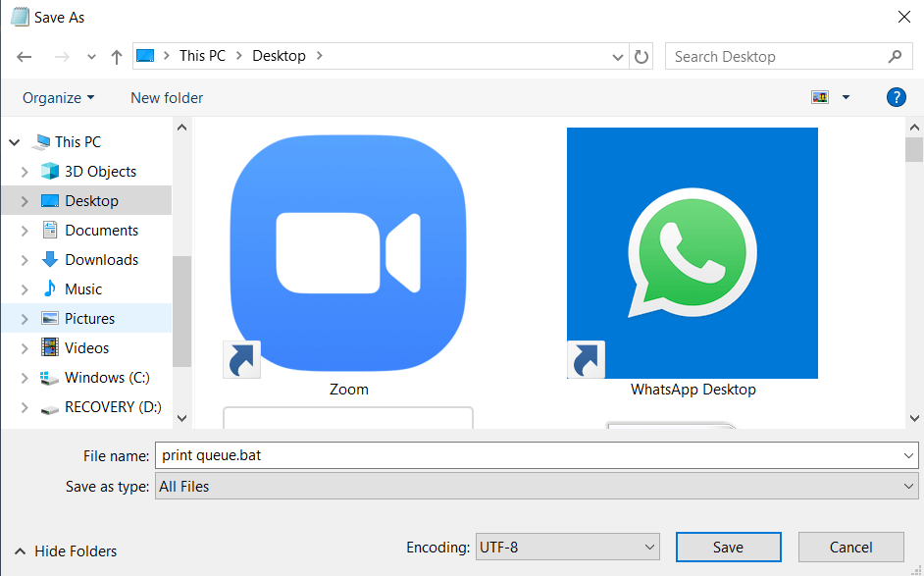Open the view options dropdown arrow
This screenshot has height=576, width=924.
tap(846, 97)
